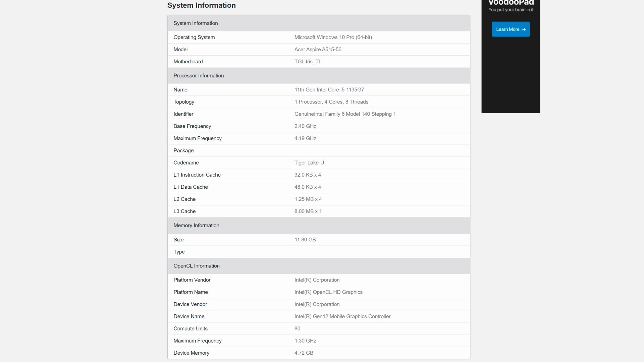This screenshot has height=362, width=644.
Task: Click the Compute Units row label
Action: (191, 328)
